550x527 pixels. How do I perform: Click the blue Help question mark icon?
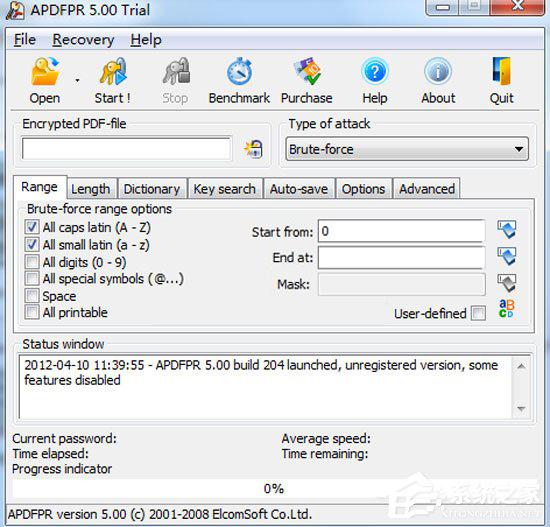click(x=375, y=71)
